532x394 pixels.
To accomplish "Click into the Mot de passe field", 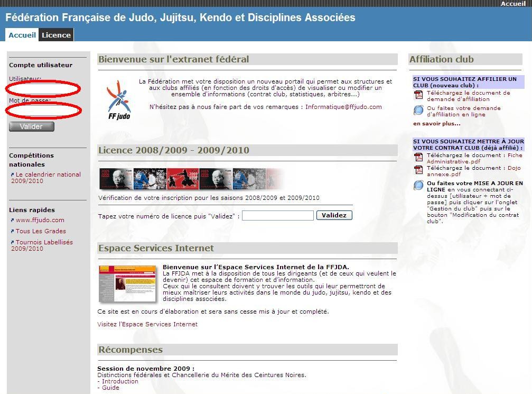I will pyautogui.click(x=45, y=110).
